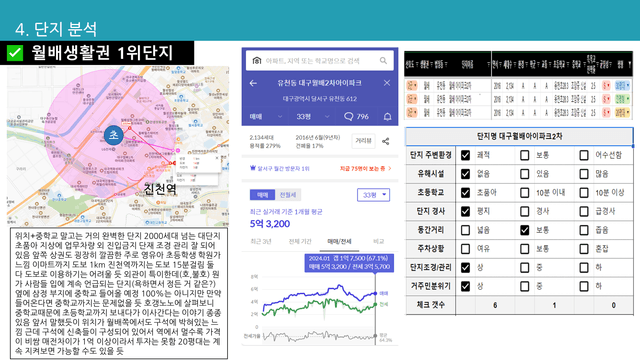This screenshot has height=360, width=640.
Task: Toggle 초품아 checkbox for 초등학교
Action: [465, 193]
